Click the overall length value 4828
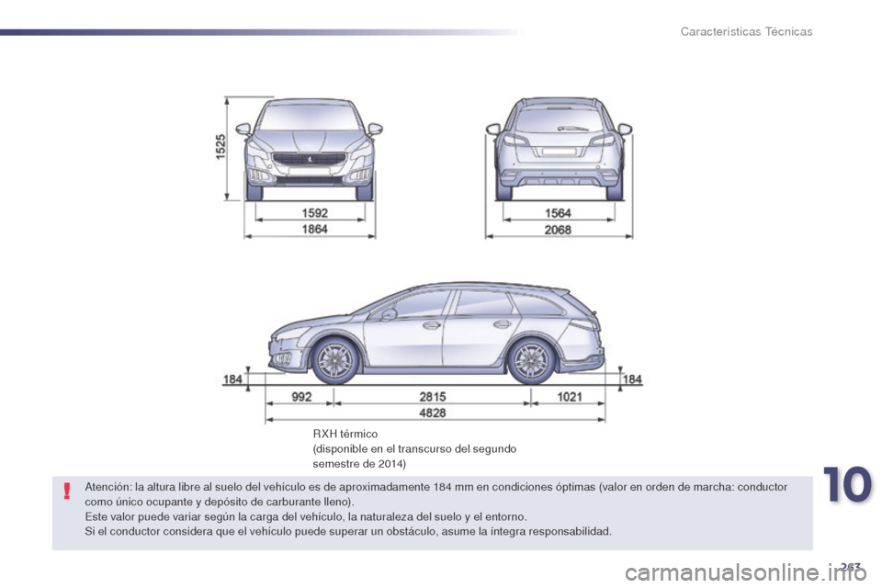This screenshot has height=588, width=882. (x=433, y=413)
